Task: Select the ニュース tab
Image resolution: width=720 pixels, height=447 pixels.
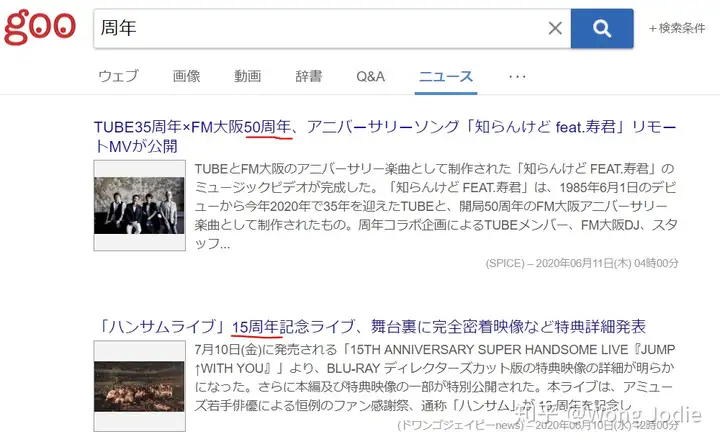Action: [x=445, y=77]
